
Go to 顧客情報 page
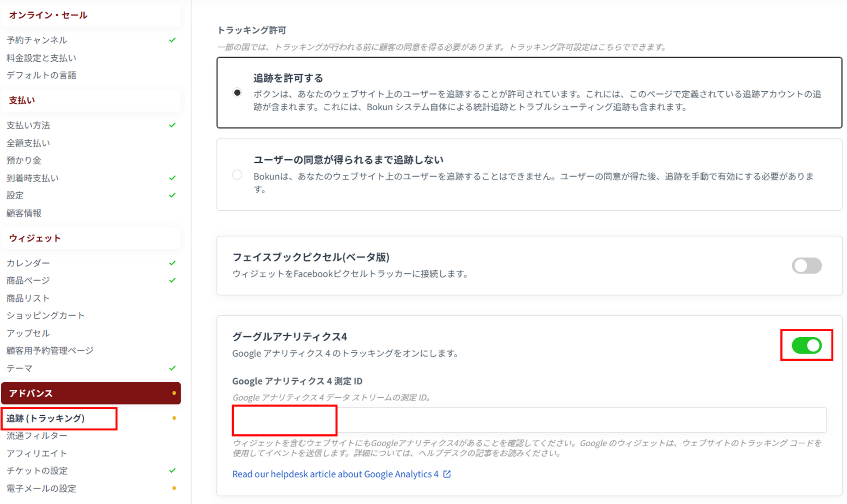point(24,213)
